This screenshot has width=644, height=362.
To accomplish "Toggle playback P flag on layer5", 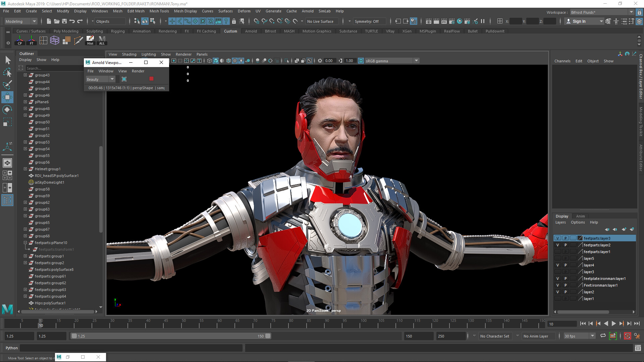I will click(x=566, y=258).
